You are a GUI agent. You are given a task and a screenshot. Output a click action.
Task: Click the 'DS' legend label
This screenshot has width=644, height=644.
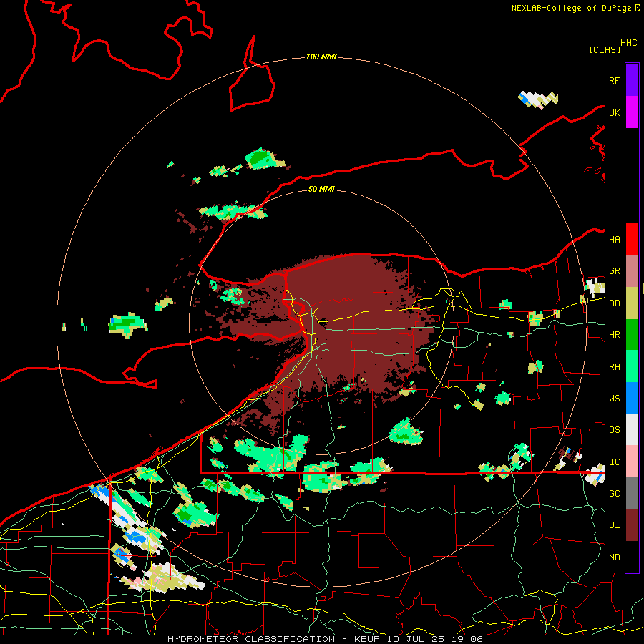point(614,430)
